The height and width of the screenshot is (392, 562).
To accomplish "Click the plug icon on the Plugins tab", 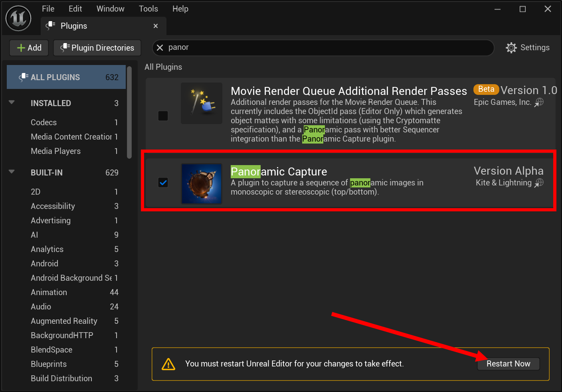I will (50, 26).
